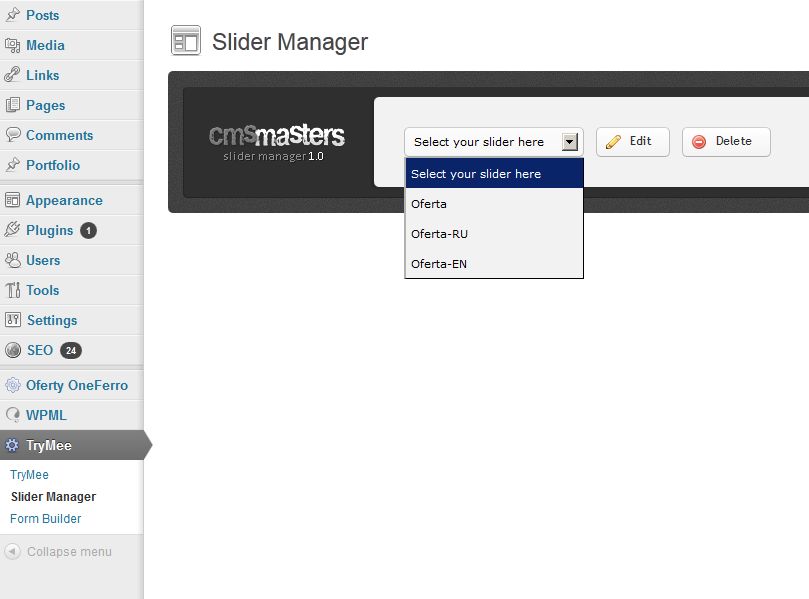
Task: Click the Media icon in sidebar
Action: coord(12,45)
